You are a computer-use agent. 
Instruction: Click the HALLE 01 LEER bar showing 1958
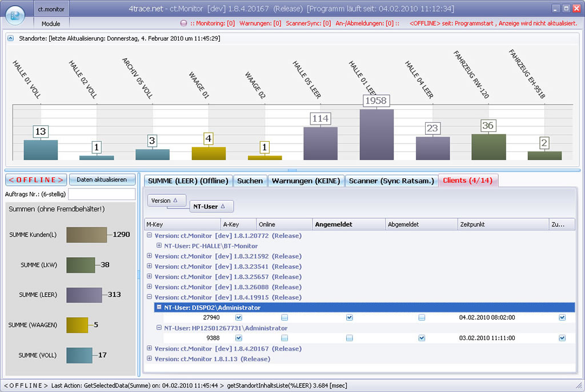[x=376, y=134]
